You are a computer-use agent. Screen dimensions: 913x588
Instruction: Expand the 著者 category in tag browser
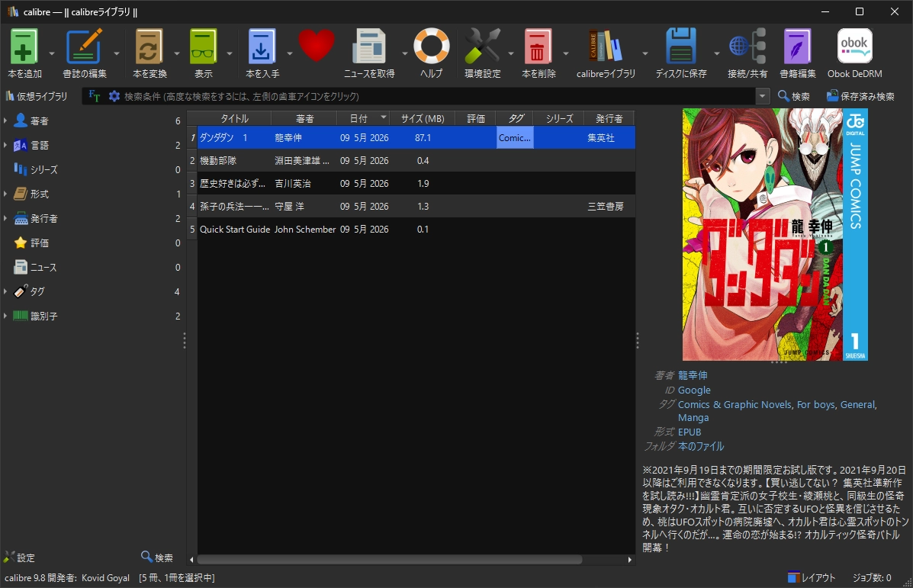[x=5, y=120]
